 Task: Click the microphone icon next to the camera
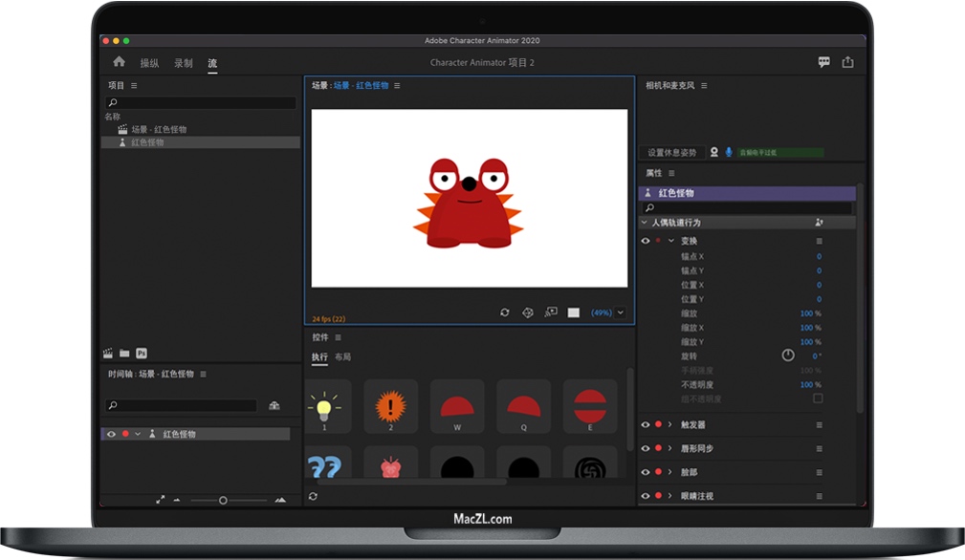click(x=729, y=152)
